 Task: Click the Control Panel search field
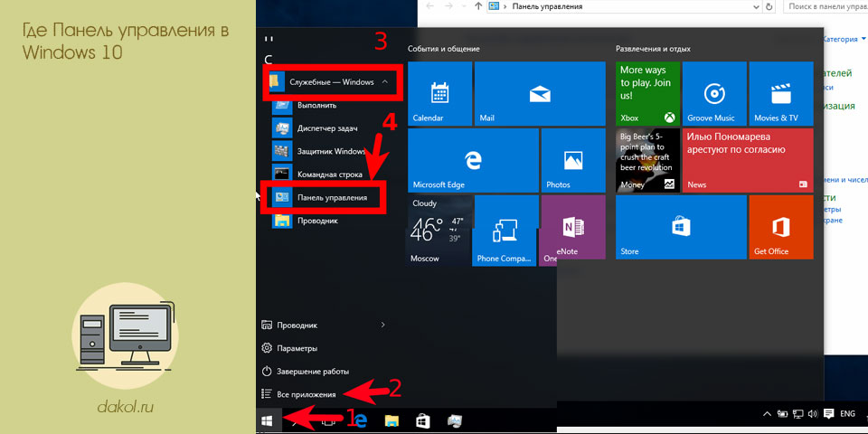point(826,6)
